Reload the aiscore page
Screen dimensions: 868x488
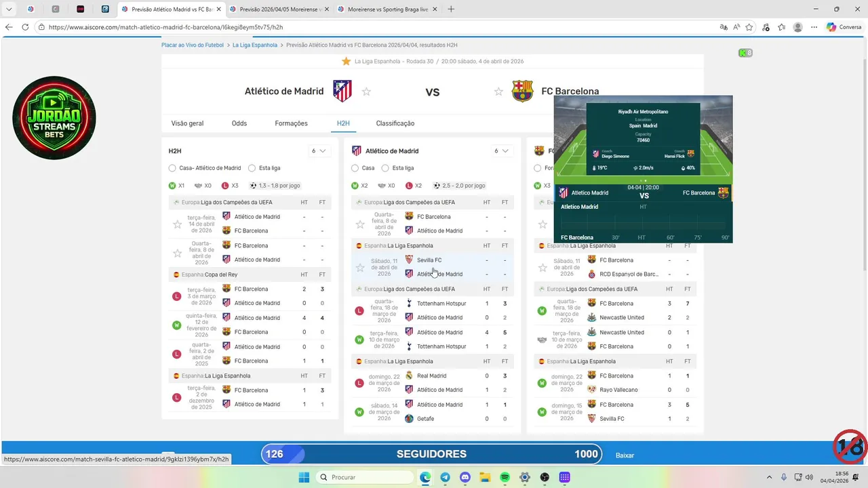pyautogui.click(x=25, y=27)
